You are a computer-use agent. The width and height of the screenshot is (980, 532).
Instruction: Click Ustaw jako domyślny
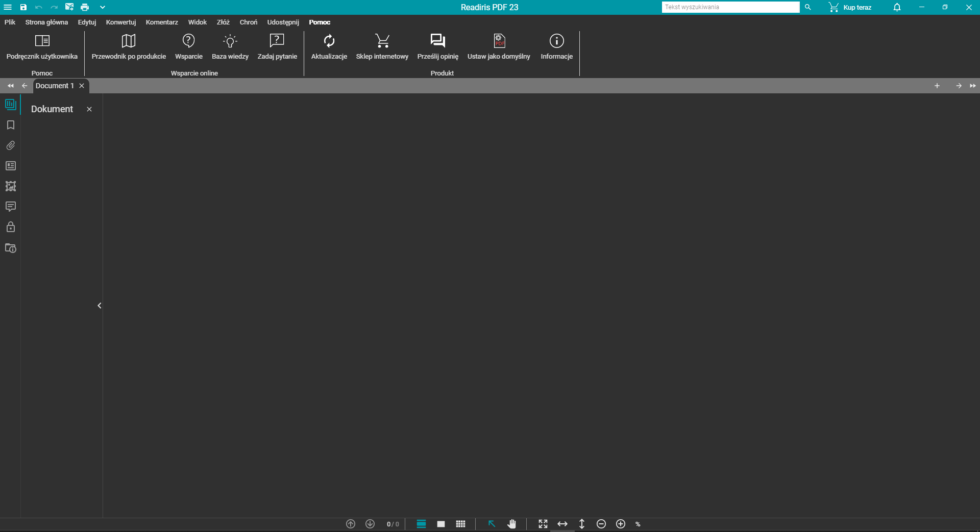point(499,47)
